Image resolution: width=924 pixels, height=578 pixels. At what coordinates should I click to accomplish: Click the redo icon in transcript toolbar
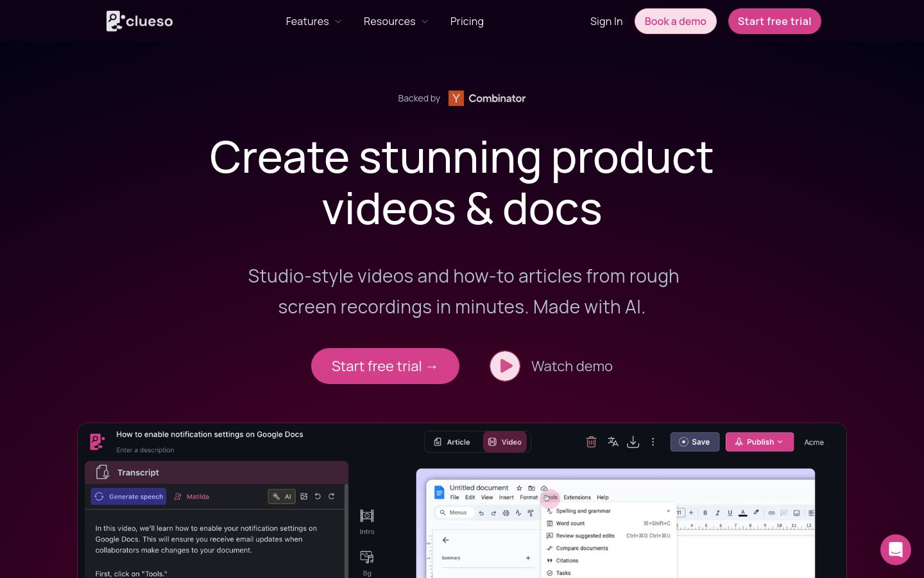[x=331, y=496]
